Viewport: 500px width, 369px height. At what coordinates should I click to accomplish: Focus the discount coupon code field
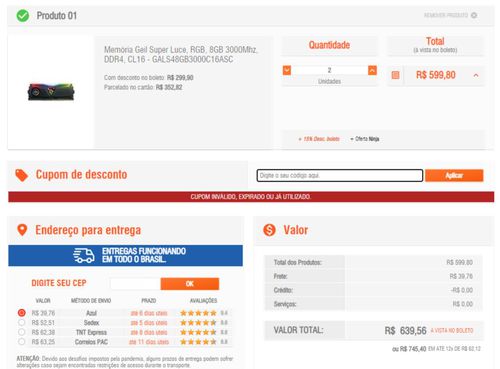coord(340,175)
